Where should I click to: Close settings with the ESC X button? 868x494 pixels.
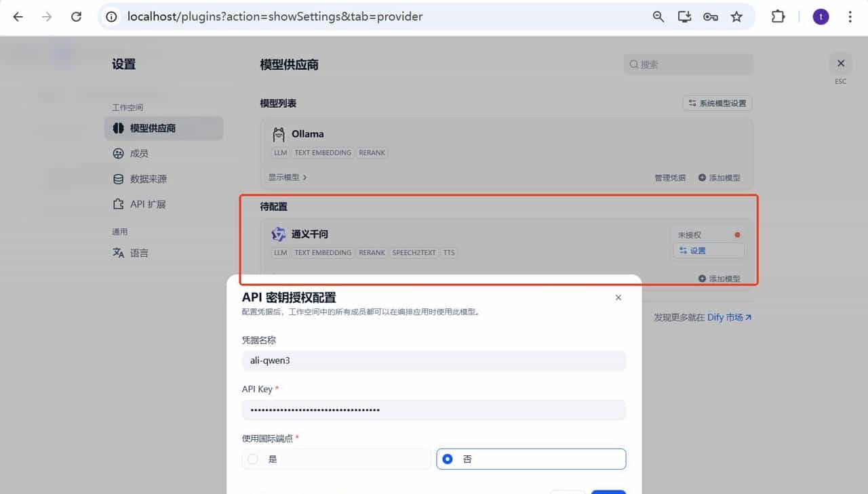[841, 64]
